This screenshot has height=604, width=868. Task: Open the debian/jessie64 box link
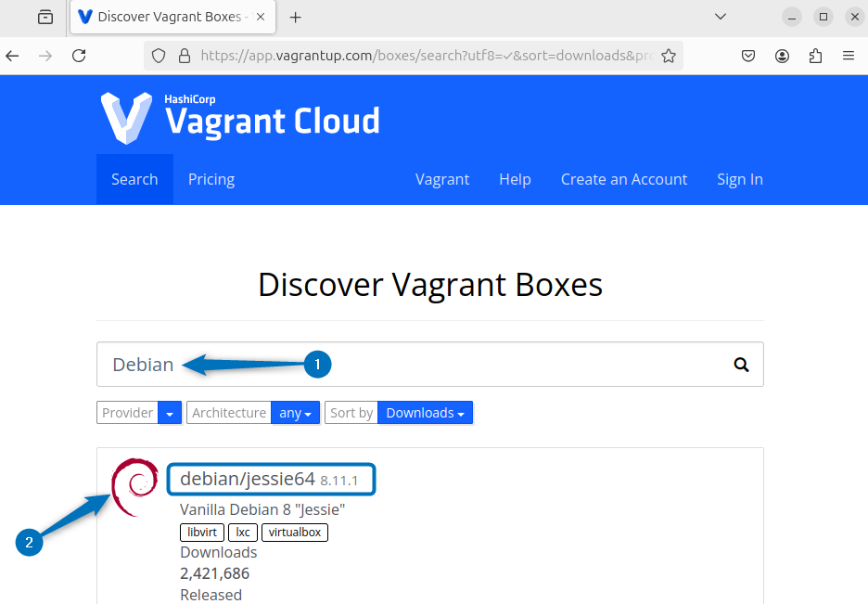pos(248,479)
